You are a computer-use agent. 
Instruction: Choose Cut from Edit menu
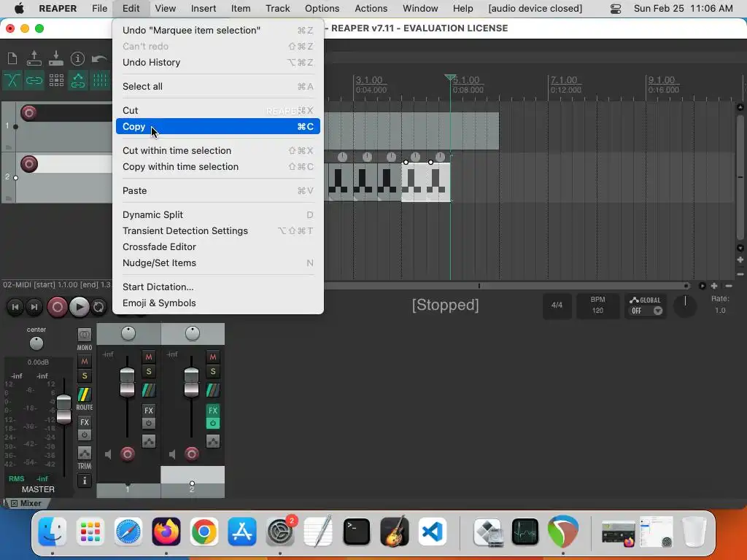click(x=217, y=111)
